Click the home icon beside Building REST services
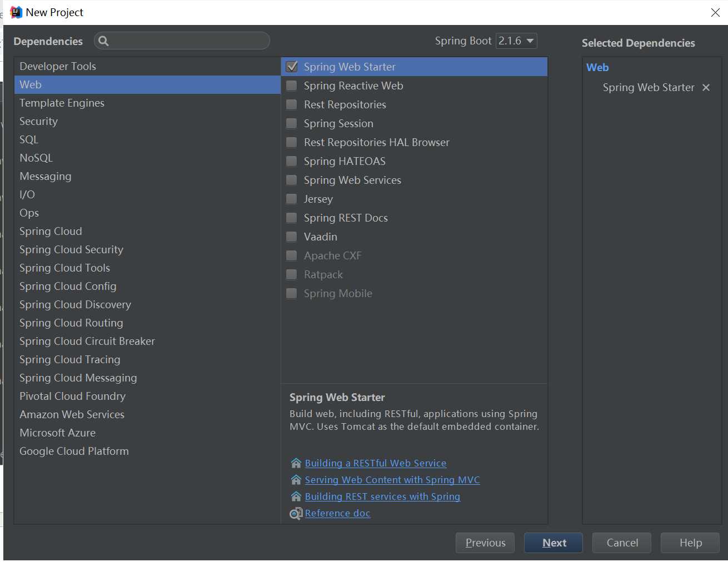The width and height of the screenshot is (728, 562). coord(296,496)
